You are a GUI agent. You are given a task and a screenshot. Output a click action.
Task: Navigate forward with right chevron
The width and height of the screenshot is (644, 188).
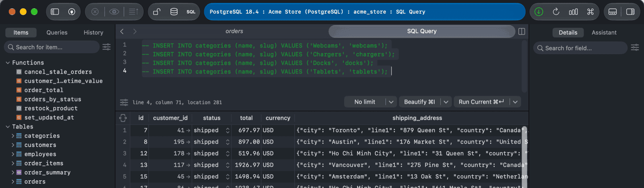(x=135, y=31)
